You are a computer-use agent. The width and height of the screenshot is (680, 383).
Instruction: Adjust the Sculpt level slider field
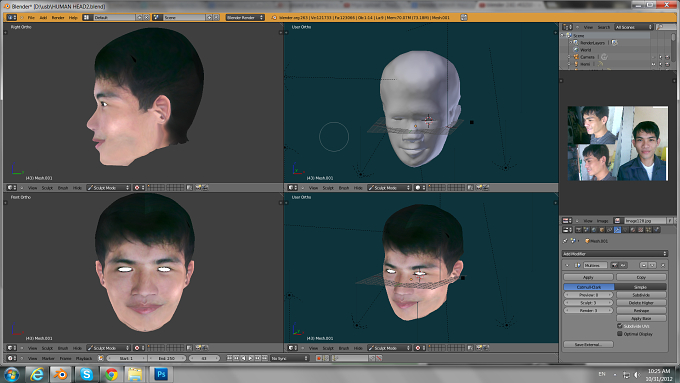pyautogui.click(x=588, y=303)
